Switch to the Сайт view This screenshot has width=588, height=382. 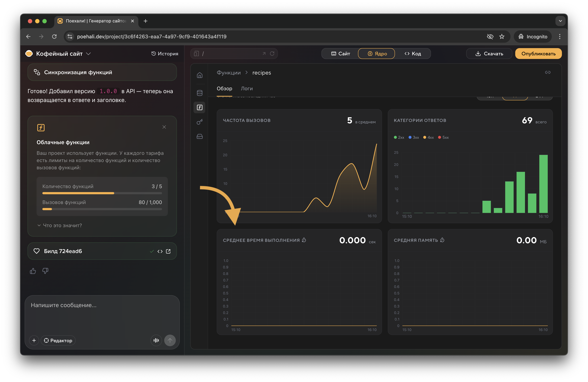[341, 54]
